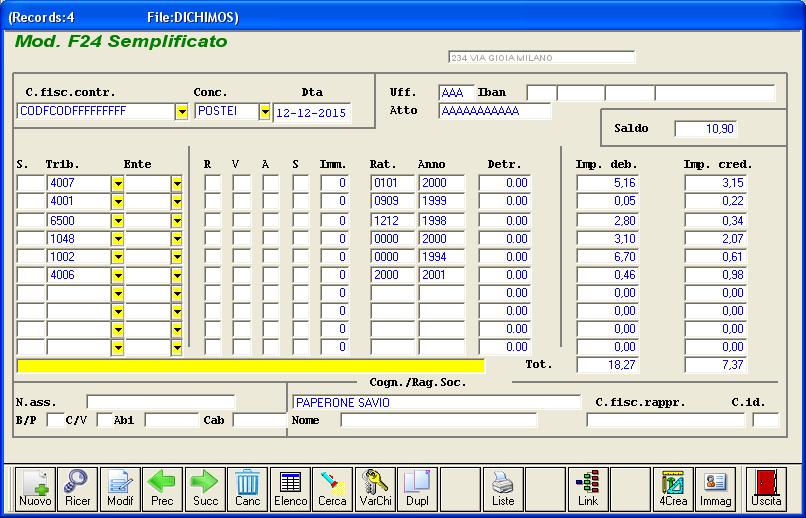
Task: Tick the A box in row 1002
Action: pyautogui.click(x=270, y=257)
